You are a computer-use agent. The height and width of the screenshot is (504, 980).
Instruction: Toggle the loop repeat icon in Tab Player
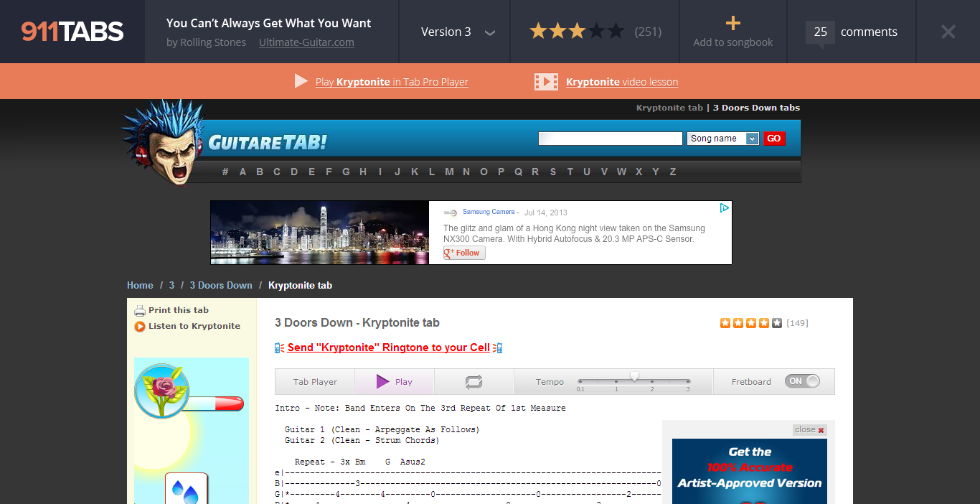coord(473,382)
